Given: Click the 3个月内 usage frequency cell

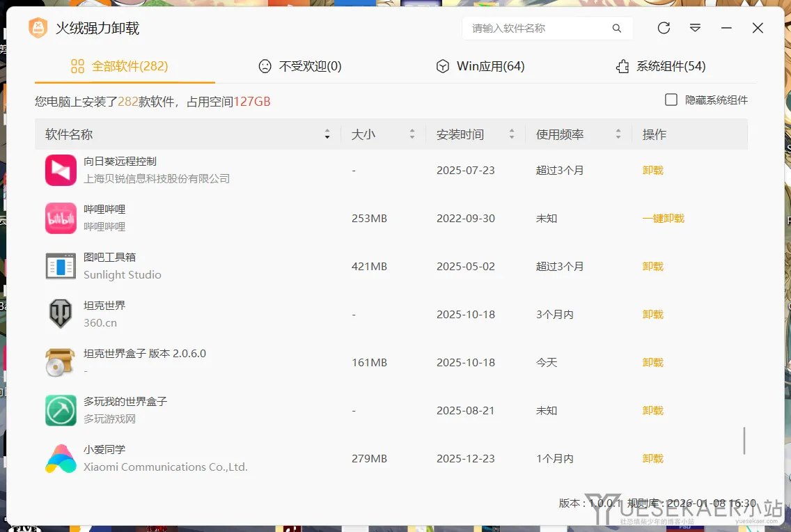Looking at the screenshot, I should coord(554,314).
